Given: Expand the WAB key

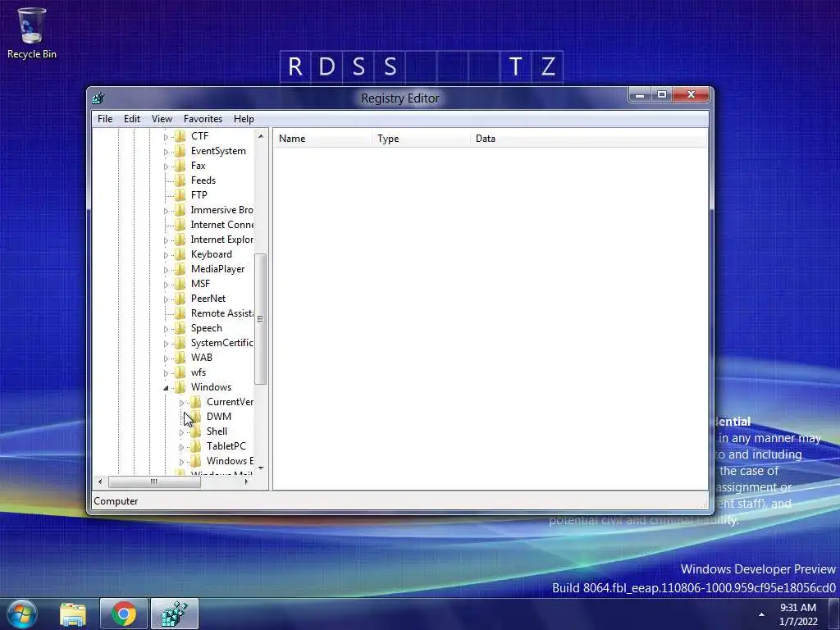Looking at the screenshot, I should click(166, 358).
